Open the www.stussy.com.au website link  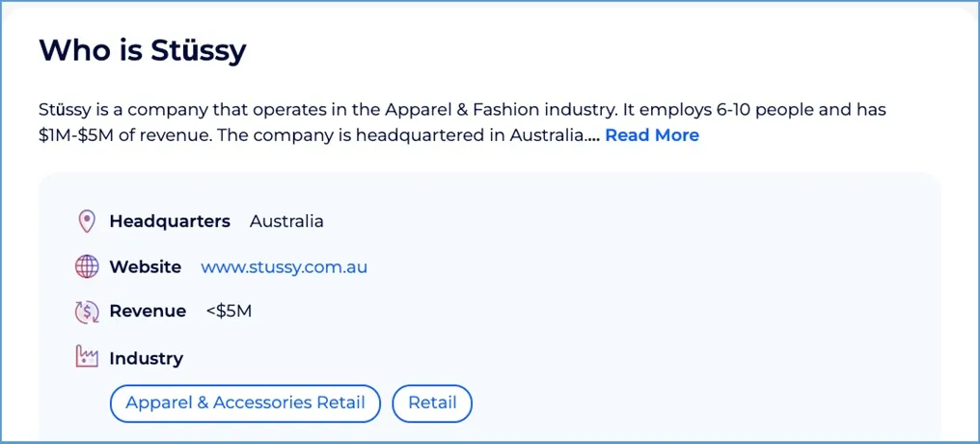284,266
